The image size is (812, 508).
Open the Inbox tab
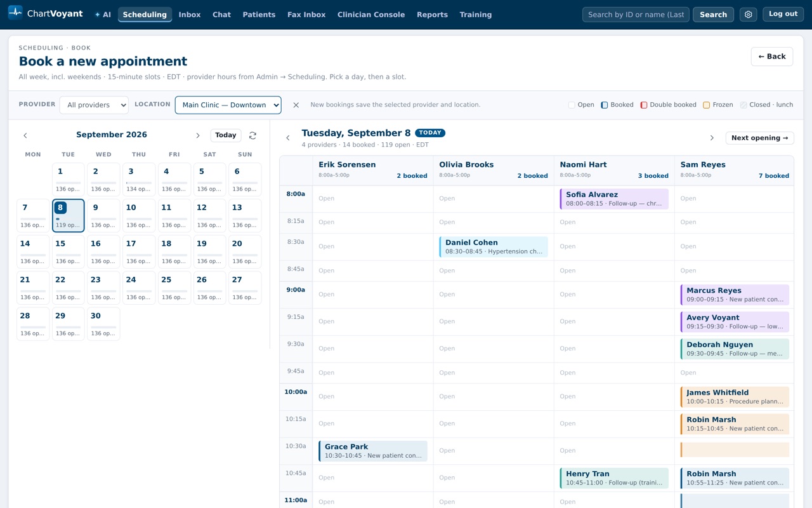tap(190, 15)
